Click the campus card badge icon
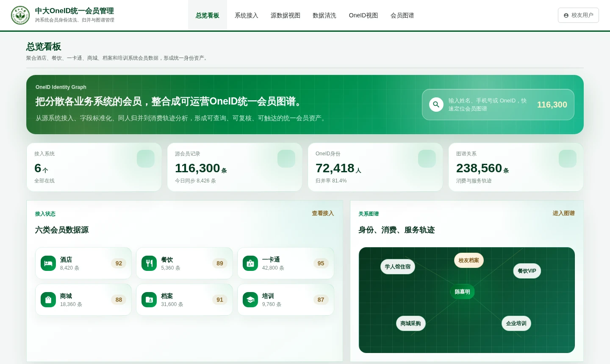The height and width of the screenshot is (364, 610). coord(250,263)
